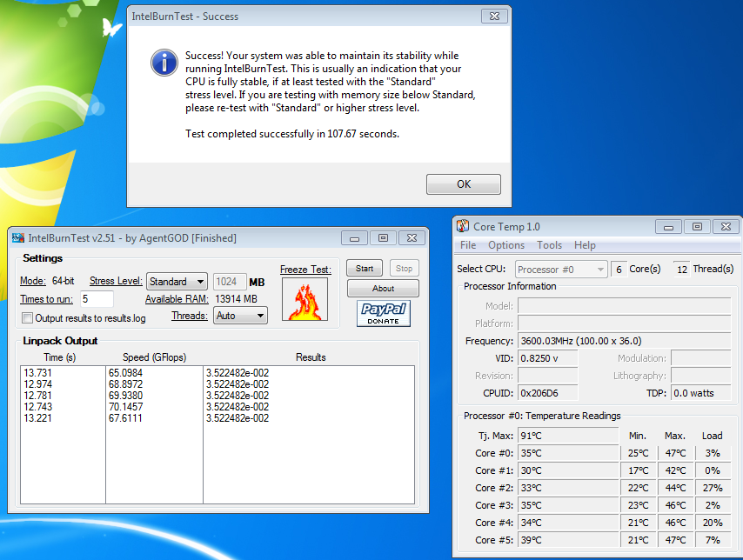This screenshot has width=743, height=560.
Task: Click the Linpack speed value 70.1457
Action: coord(125,407)
